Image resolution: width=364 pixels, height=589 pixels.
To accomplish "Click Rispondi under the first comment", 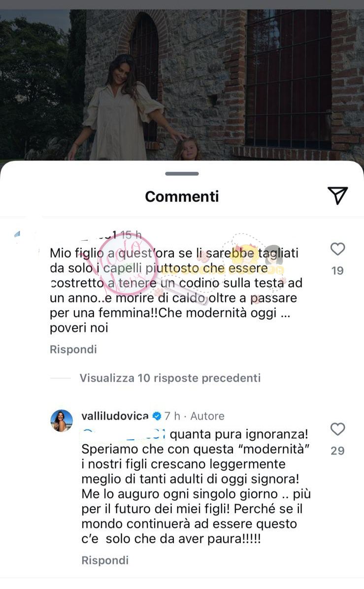I will (x=73, y=349).
